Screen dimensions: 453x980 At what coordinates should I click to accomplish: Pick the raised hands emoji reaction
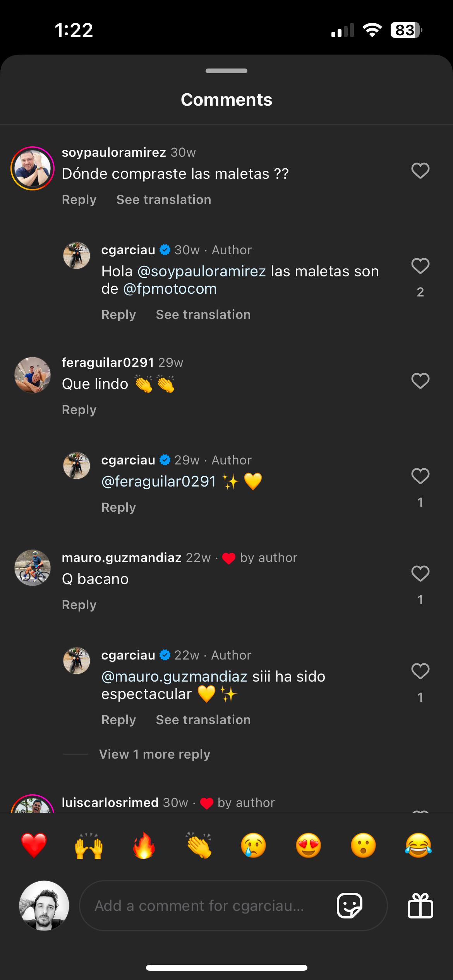click(89, 845)
